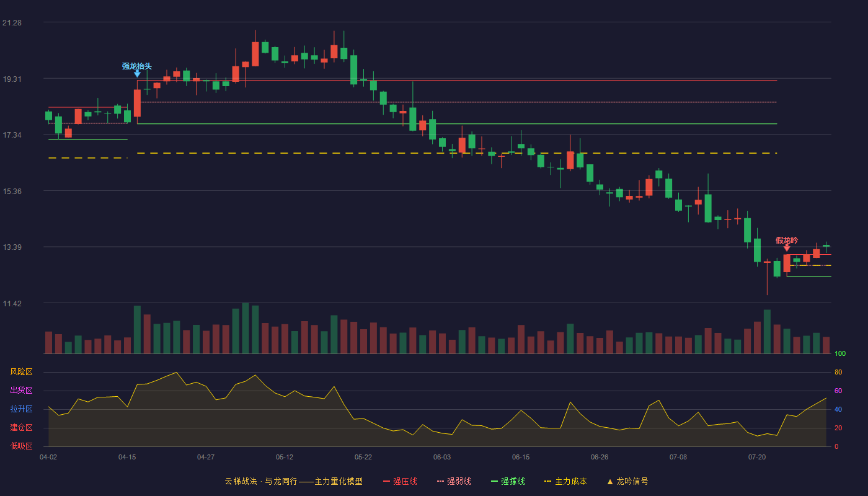868x496 pixels.
Task: Click the 21.28 price axis label
Action: pos(12,23)
